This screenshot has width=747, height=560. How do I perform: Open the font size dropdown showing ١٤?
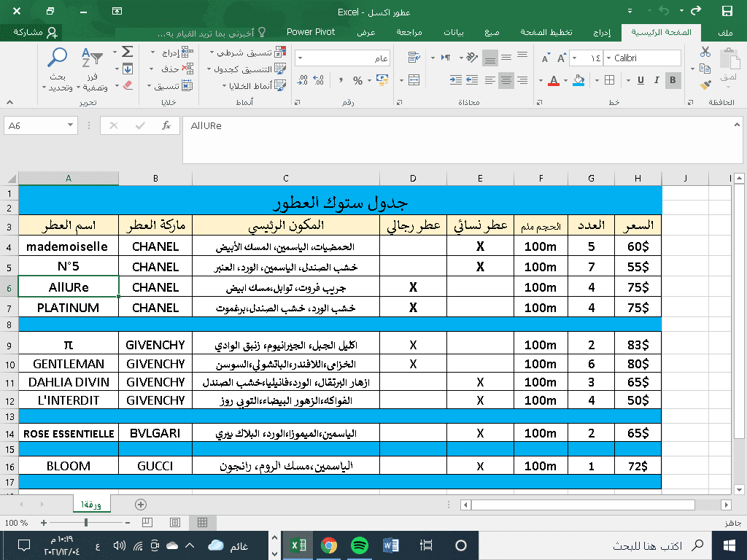(x=575, y=58)
